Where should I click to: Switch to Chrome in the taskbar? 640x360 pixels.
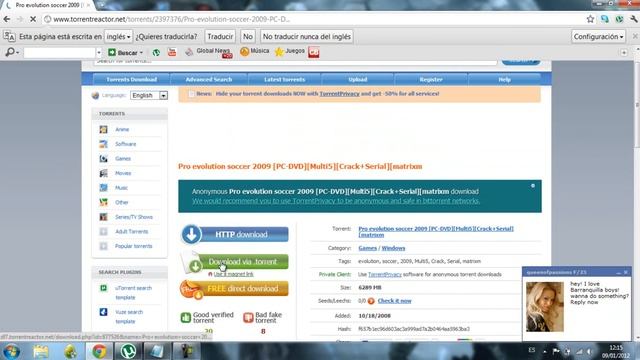click(x=99, y=351)
